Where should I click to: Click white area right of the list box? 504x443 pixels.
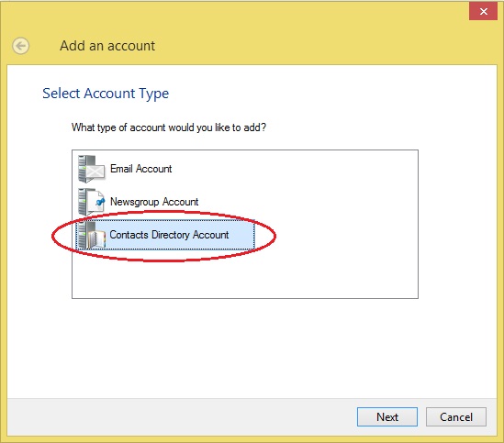point(457,225)
